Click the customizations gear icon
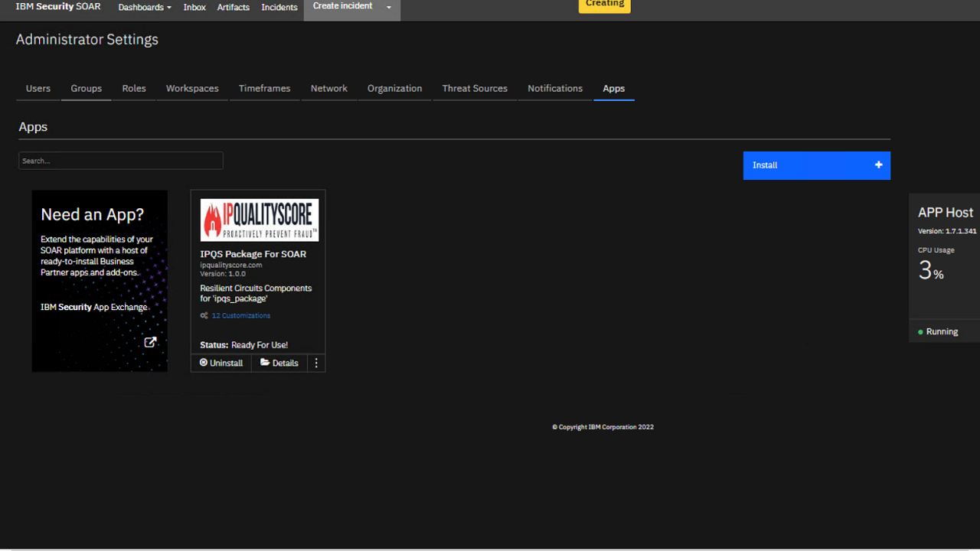The image size is (980, 551). [x=204, y=315]
